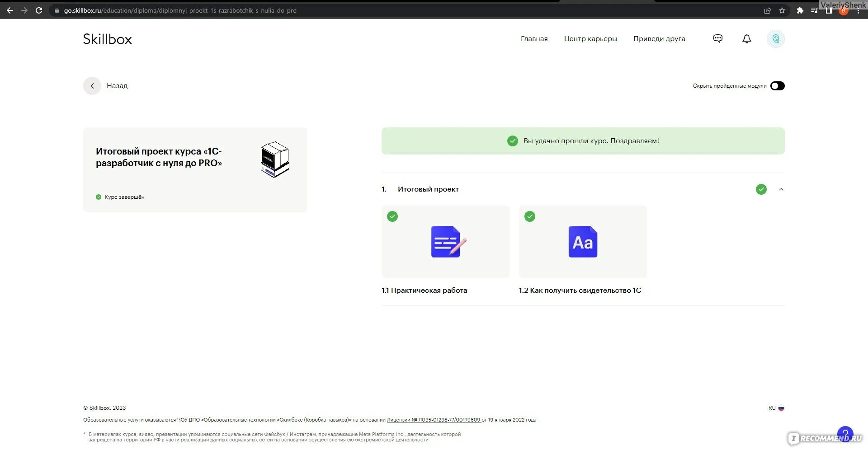Reload the page in the browser
The height and width of the screenshot is (450, 868).
coord(39,10)
